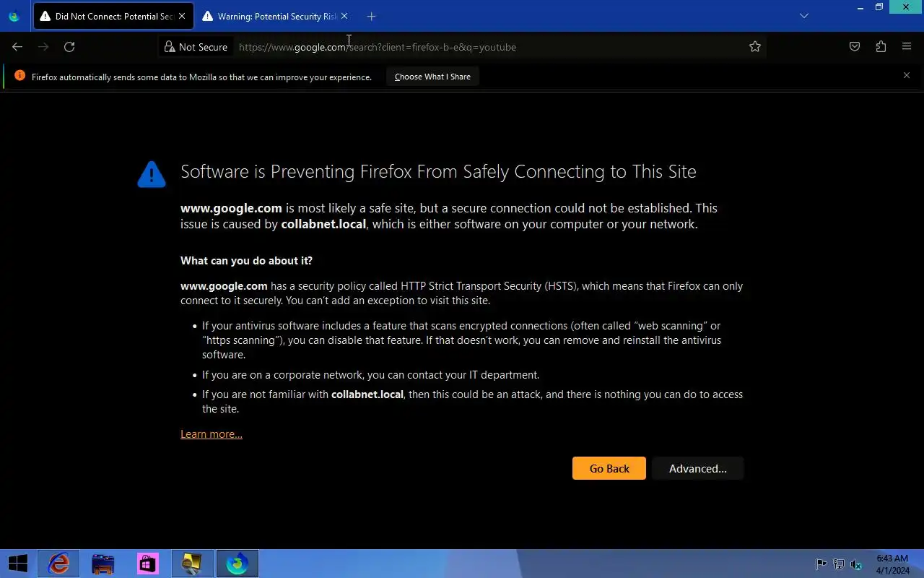This screenshot has width=924, height=578.
Task: Close the 'Did Not Connect' tab
Action: pos(182,16)
